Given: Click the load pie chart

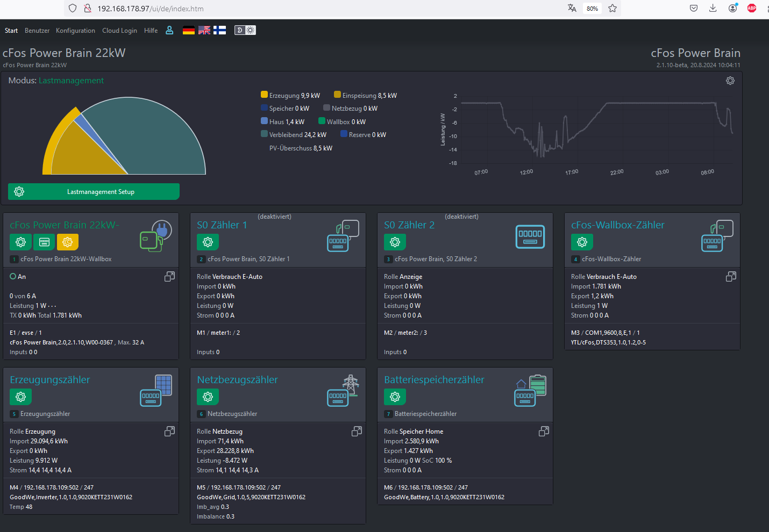Looking at the screenshot, I should [124, 136].
